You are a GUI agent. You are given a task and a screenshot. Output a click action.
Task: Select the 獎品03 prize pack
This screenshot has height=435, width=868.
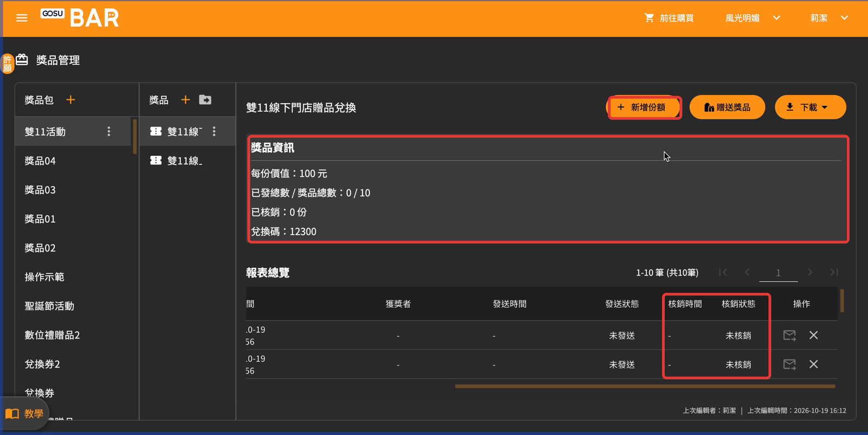click(73, 190)
